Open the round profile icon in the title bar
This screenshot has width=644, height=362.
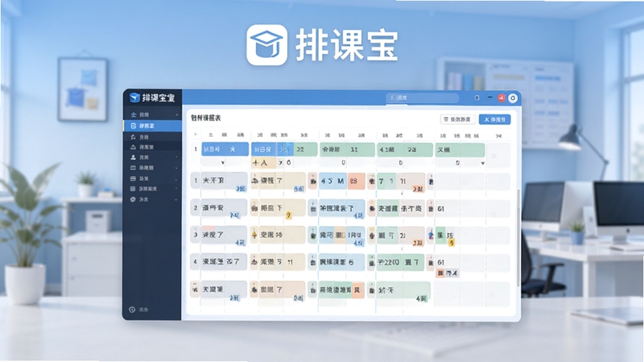(x=513, y=98)
